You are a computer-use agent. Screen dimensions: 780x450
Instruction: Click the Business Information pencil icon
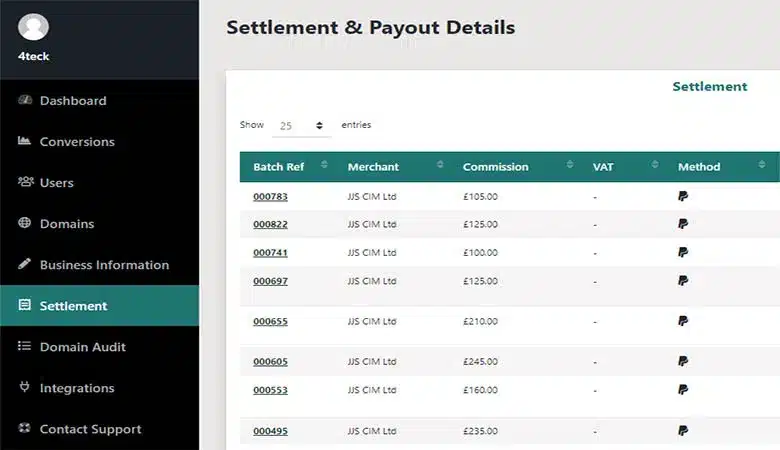coord(25,265)
